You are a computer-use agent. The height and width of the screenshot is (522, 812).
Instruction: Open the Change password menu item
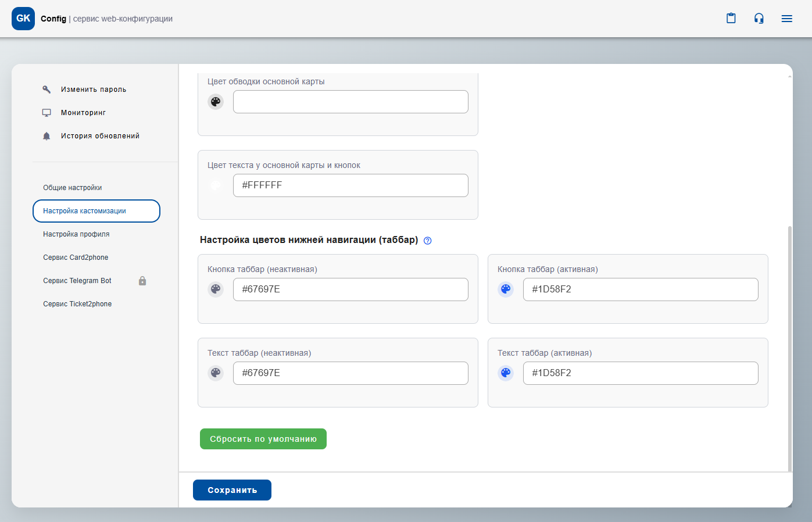point(93,90)
